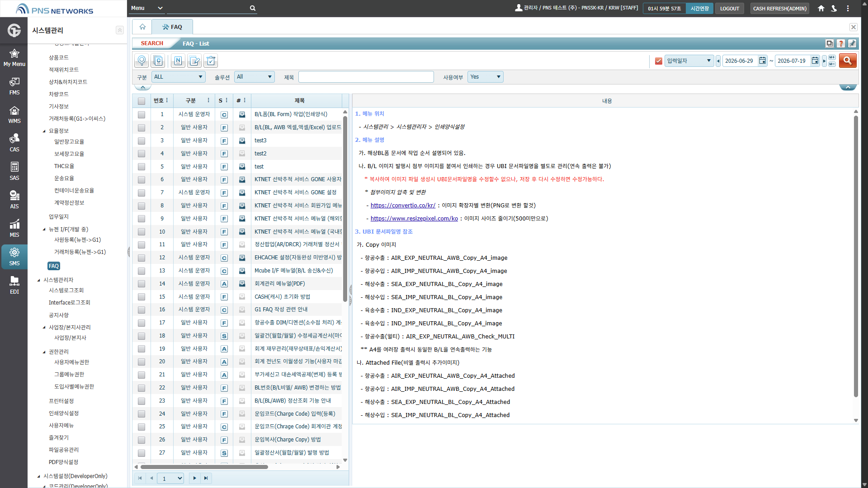Open the 입력일자 date type dropdown
Screen dimensions: 868x488
coord(689,61)
